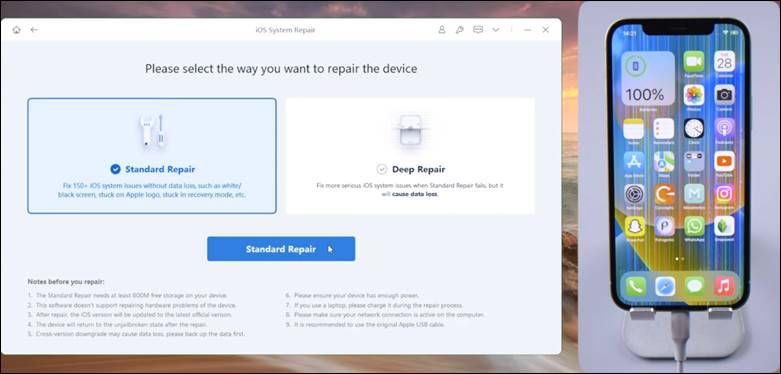Tap the Photos app on the iPhone
This screenshot has height=374, width=781.
(694, 95)
